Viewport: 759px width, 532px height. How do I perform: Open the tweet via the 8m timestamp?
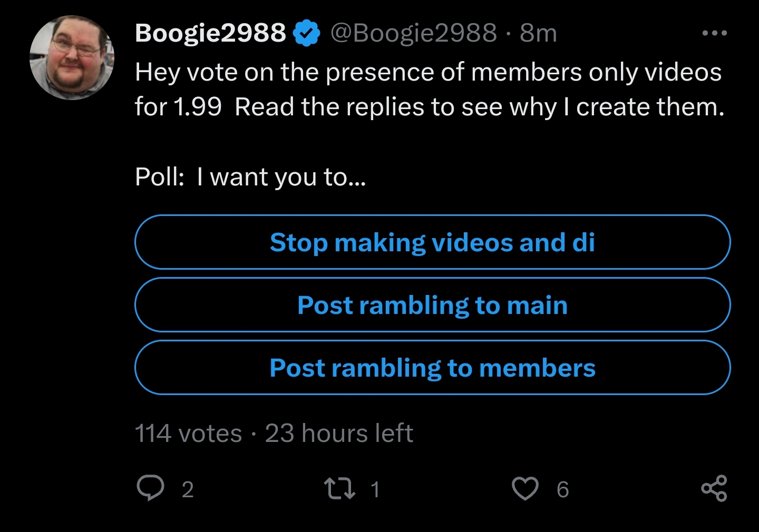538,33
